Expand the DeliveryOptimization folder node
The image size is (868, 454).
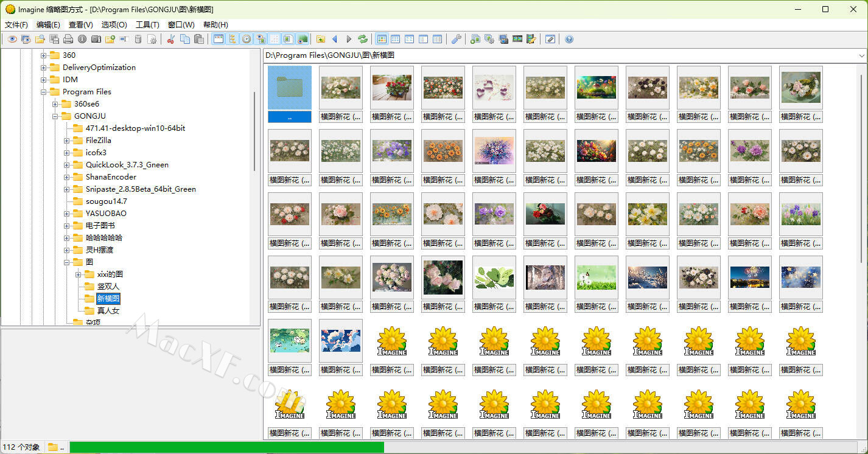coord(43,68)
